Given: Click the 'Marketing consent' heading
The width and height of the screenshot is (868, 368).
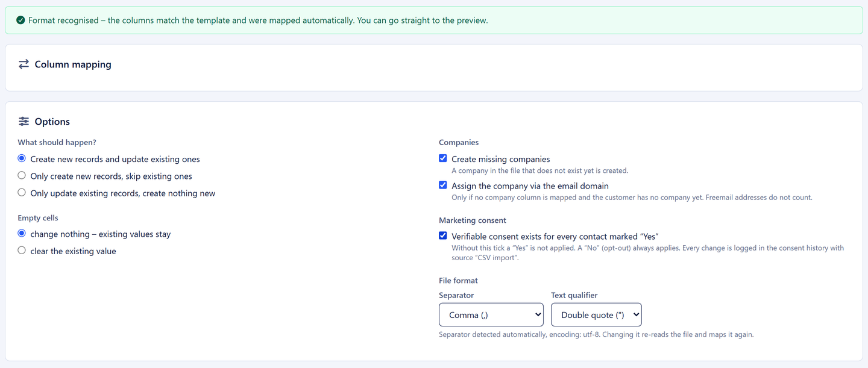Looking at the screenshot, I should click(473, 220).
